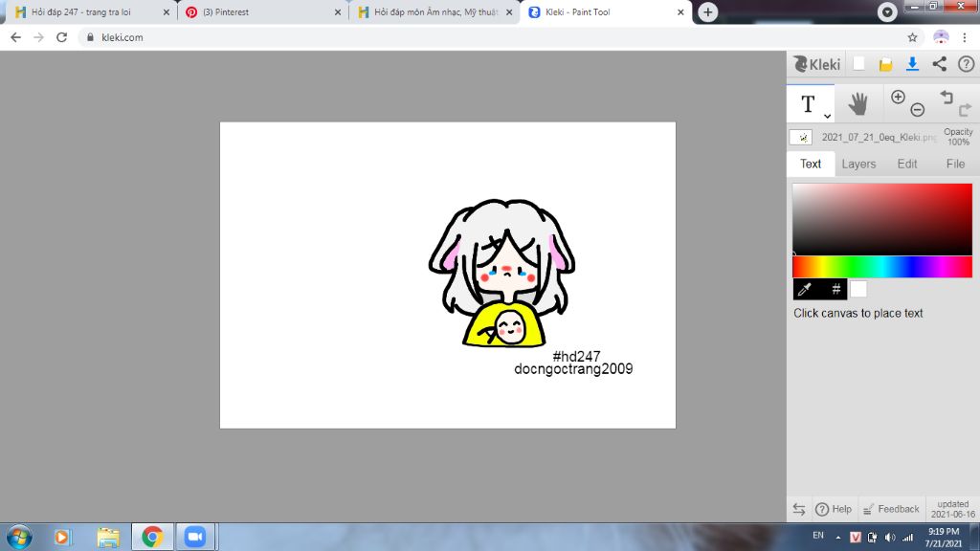
Task: Switch to the Text tab
Action: click(811, 164)
